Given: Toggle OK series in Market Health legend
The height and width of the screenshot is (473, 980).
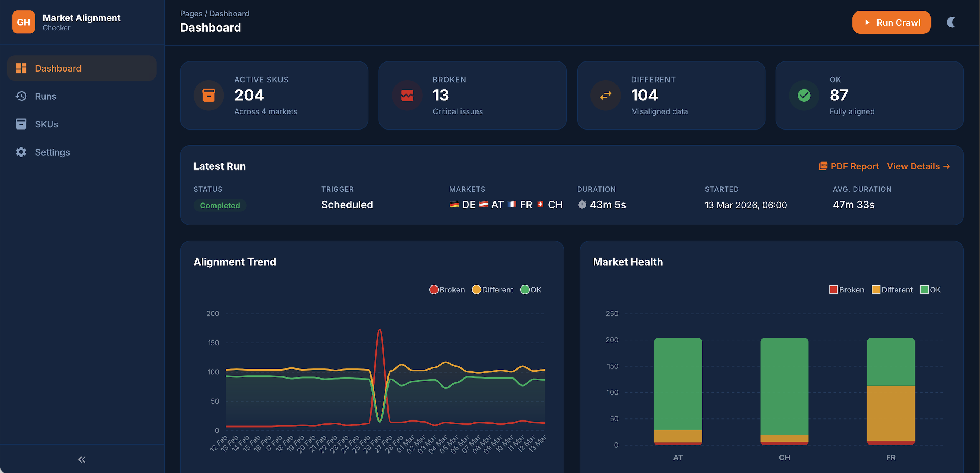Looking at the screenshot, I should point(930,290).
